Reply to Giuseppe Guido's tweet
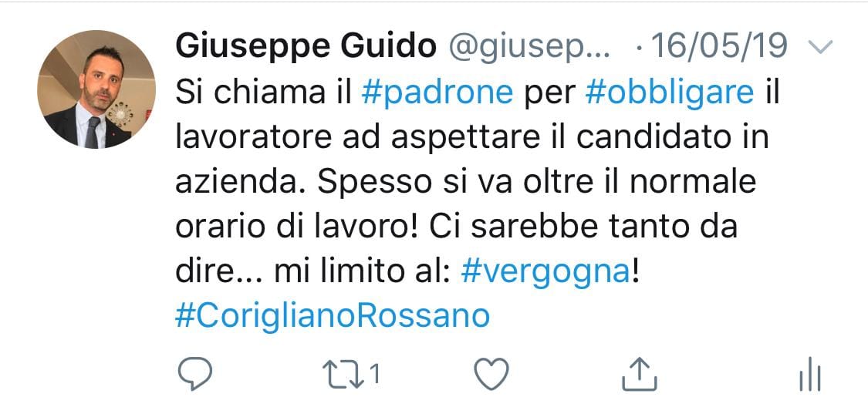Image resolution: width=868 pixels, height=414 pixels. coord(195,373)
